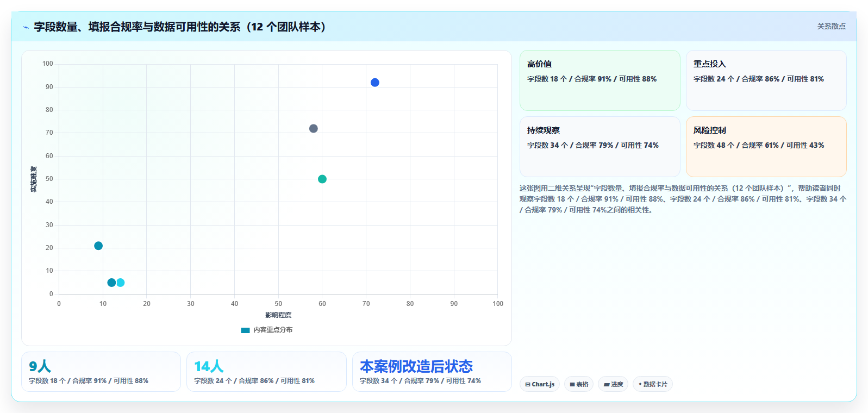Open the 重点投入 card
This screenshot has height=413, width=868.
[766, 80]
